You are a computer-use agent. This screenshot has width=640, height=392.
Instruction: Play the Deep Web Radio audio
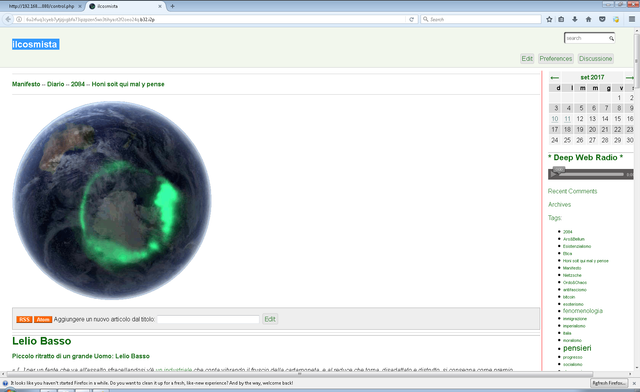point(553,174)
